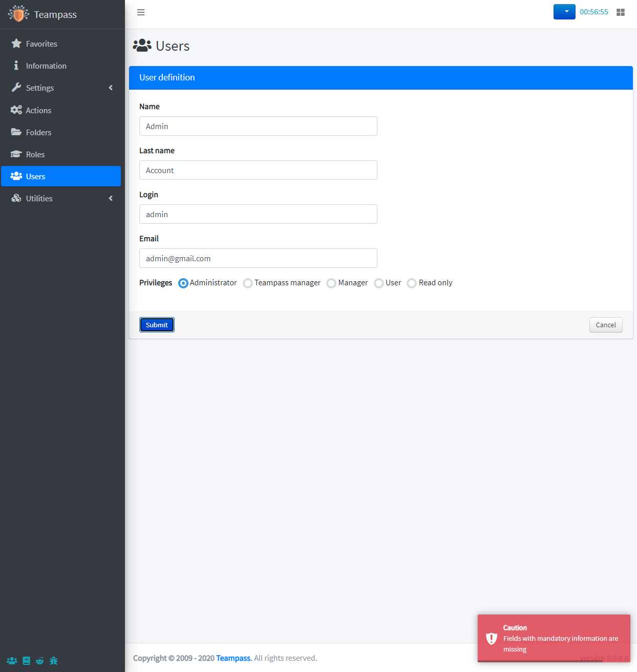Click the Teampass logo icon
The width and height of the screenshot is (637, 672).
pos(18,14)
